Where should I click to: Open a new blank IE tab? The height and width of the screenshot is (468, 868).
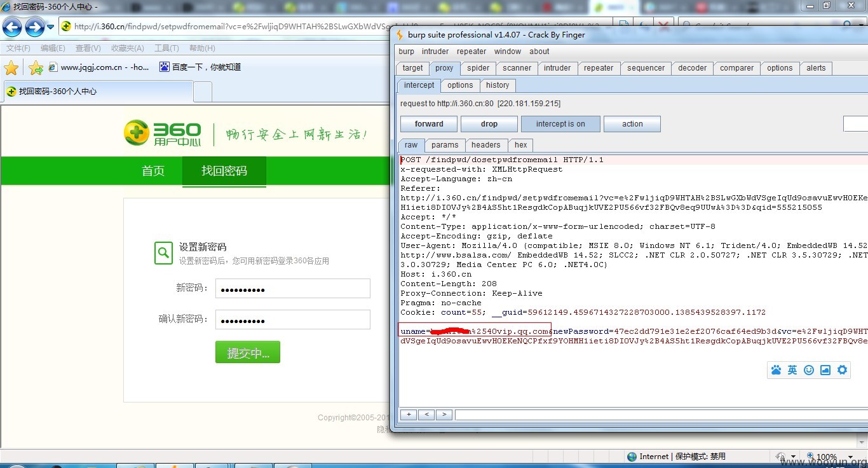(x=203, y=92)
